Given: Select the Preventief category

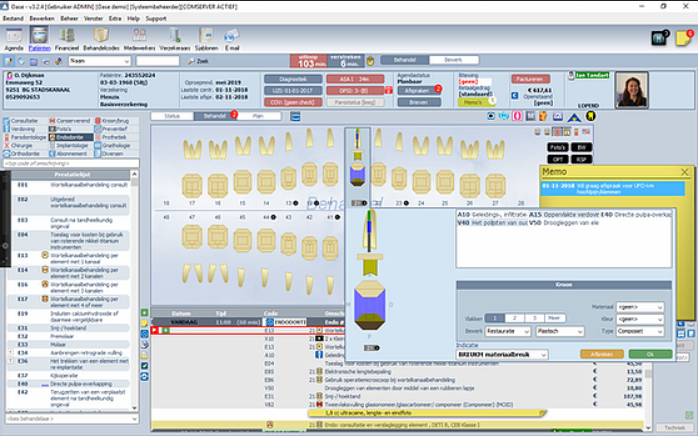Looking at the screenshot, I should (x=111, y=129).
